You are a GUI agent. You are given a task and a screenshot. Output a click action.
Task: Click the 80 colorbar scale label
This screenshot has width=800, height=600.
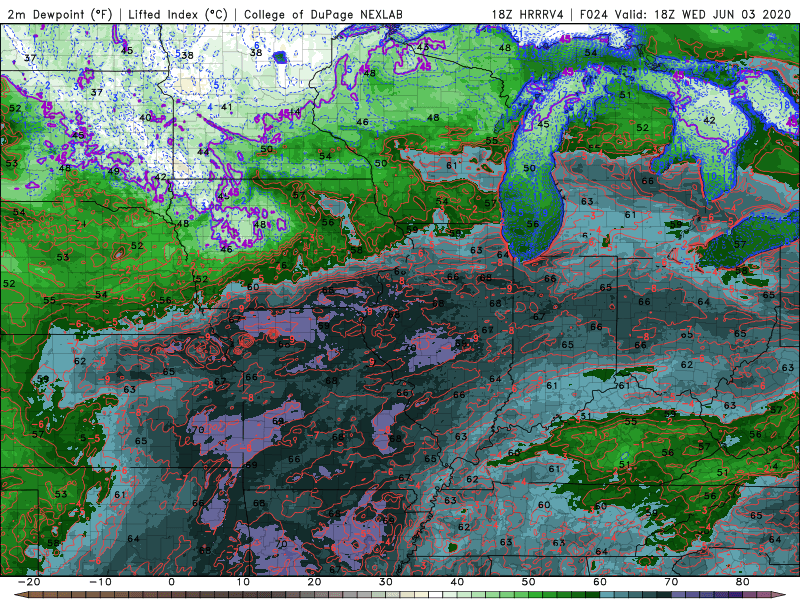click(x=743, y=582)
